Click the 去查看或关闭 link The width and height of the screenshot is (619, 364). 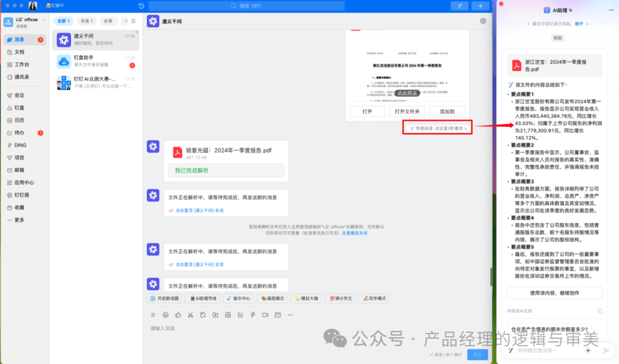tap(355, 233)
